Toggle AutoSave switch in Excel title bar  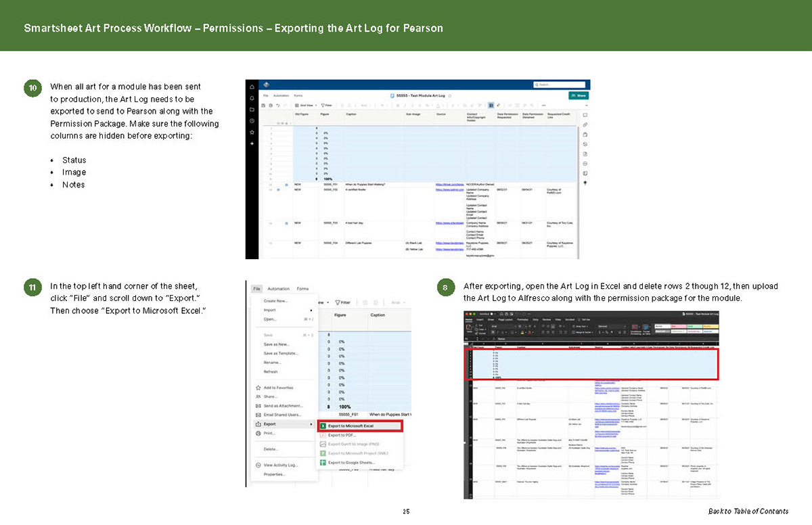(493, 314)
